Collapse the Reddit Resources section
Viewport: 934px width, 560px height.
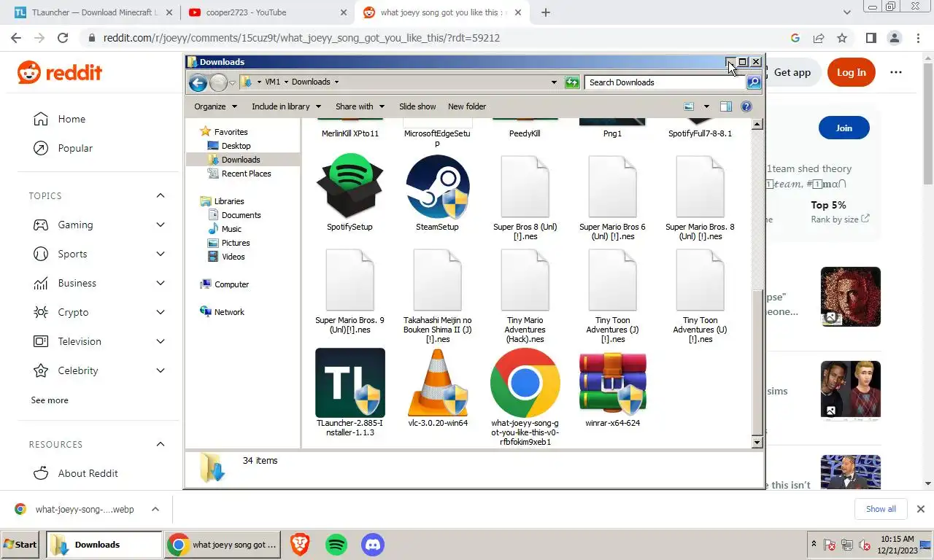(x=161, y=444)
